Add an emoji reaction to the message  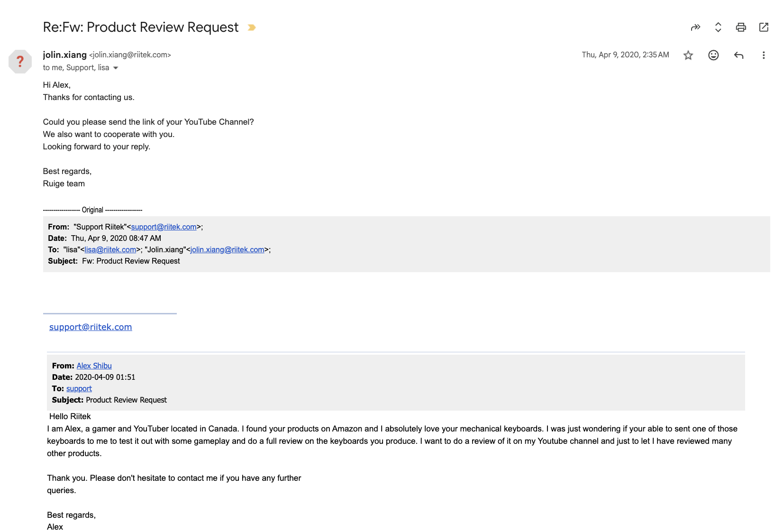(713, 55)
